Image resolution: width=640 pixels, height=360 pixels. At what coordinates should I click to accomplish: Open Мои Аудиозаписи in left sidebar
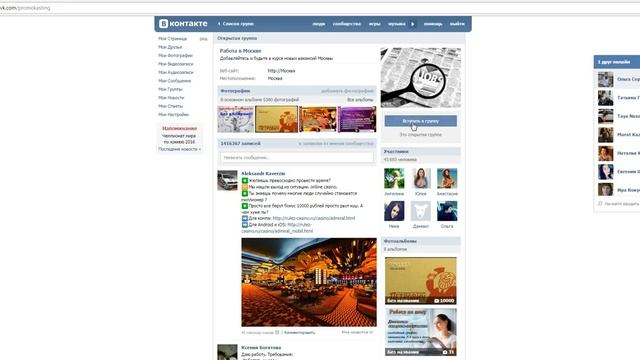pos(176,73)
